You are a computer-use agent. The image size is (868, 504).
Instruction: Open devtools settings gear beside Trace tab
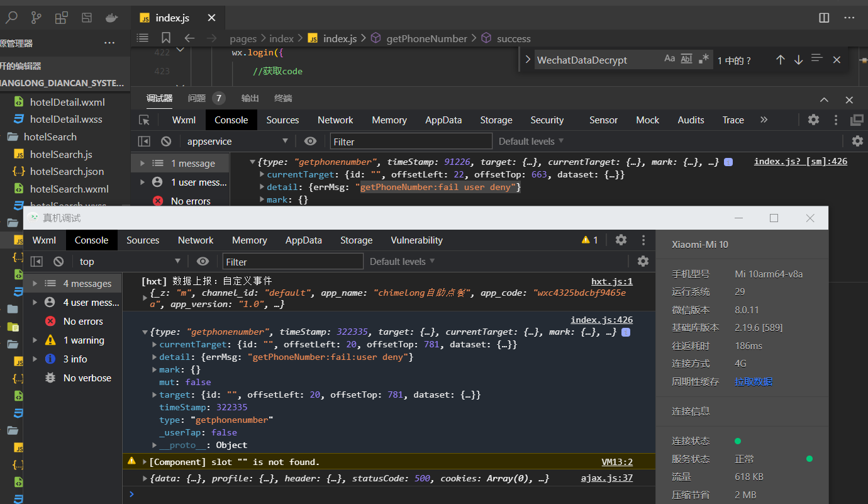[813, 120]
